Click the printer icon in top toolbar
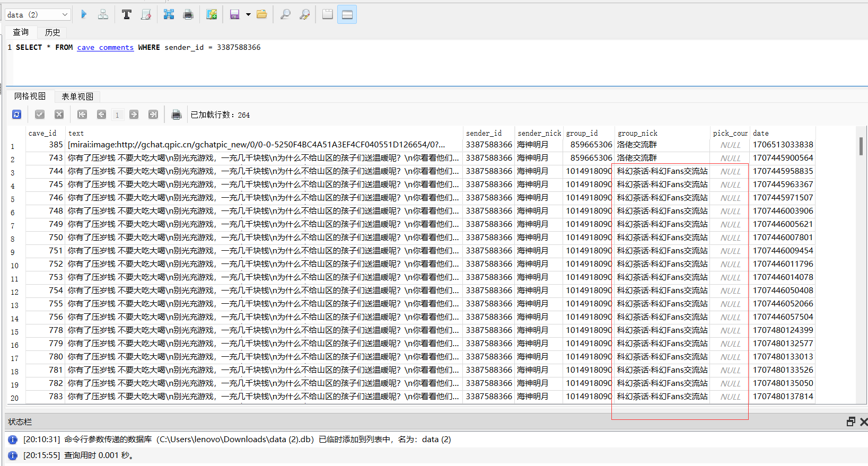Image resolution: width=868 pixels, height=466 pixels. pyautogui.click(x=188, y=14)
